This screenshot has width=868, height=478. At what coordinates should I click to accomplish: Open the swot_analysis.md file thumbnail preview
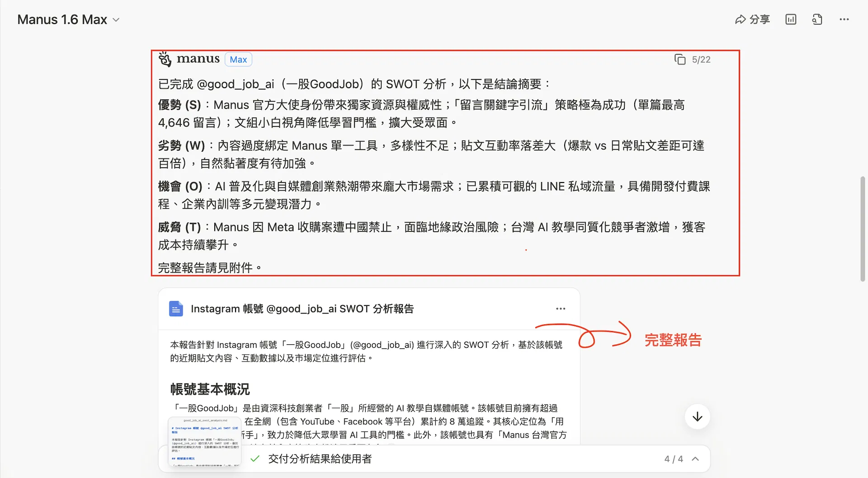205,441
